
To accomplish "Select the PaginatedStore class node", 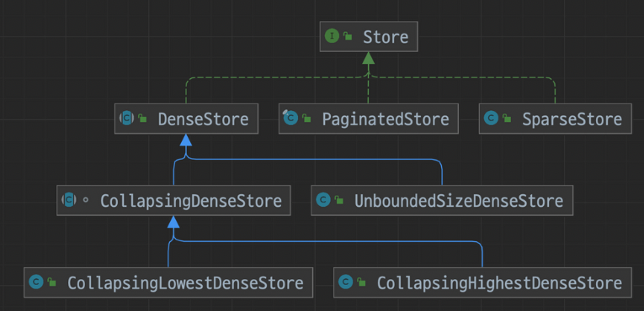I will tap(369, 119).
